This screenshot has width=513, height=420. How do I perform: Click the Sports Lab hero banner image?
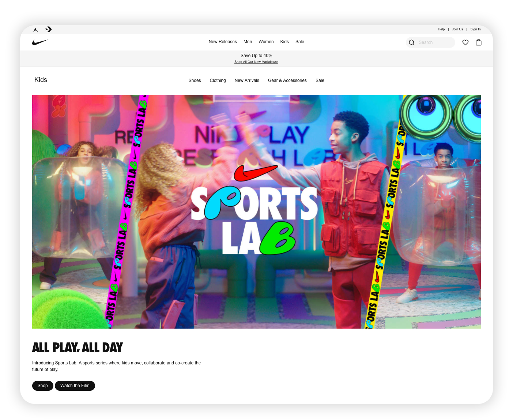click(256, 212)
